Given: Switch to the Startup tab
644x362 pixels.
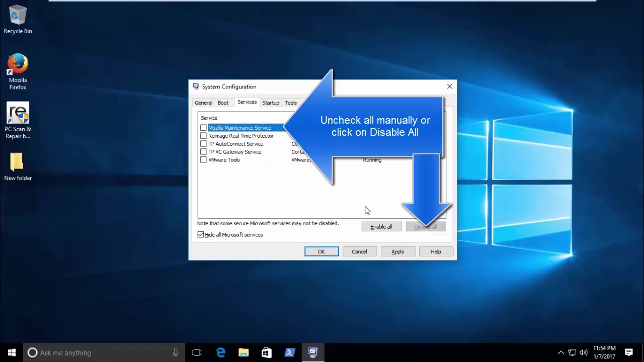Looking at the screenshot, I should pyautogui.click(x=271, y=103).
